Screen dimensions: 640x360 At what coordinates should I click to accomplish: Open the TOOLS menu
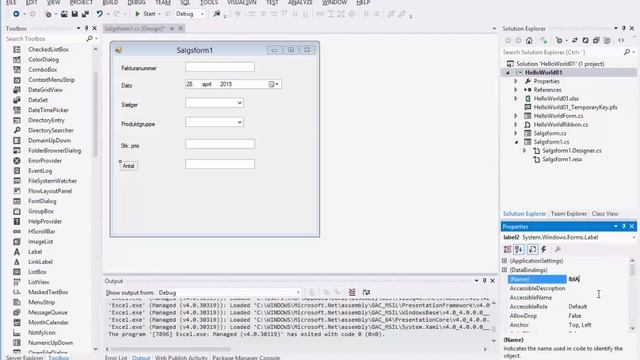pyautogui.click(x=209, y=2)
